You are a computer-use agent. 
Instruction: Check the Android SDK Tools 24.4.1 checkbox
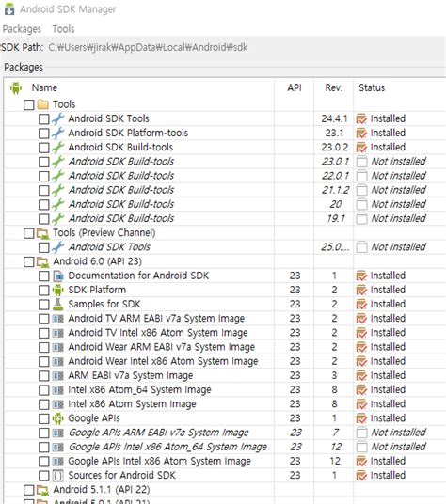point(43,118)
